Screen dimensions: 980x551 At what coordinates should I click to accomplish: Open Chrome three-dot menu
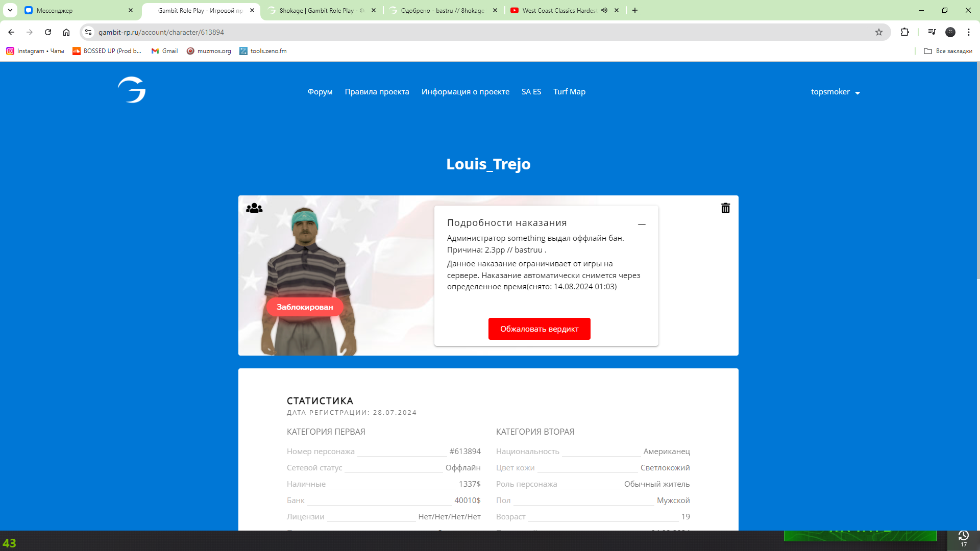tap(968, 32)
